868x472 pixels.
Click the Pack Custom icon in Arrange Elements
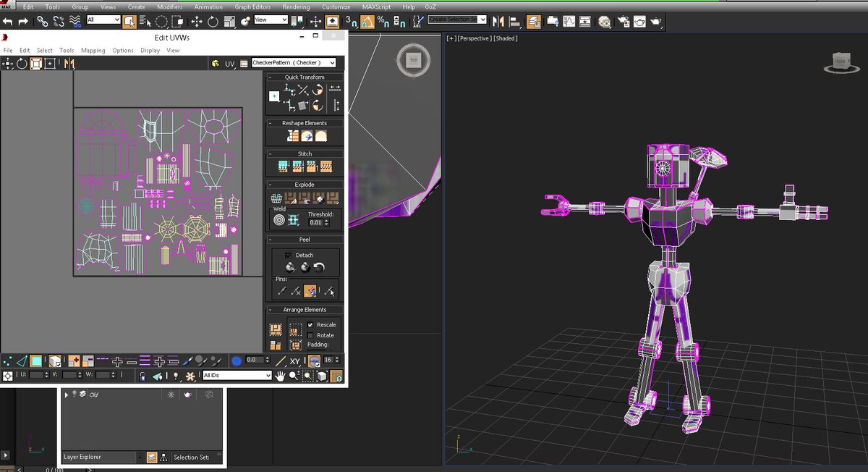pyautogui.click(x=275, y=329)
